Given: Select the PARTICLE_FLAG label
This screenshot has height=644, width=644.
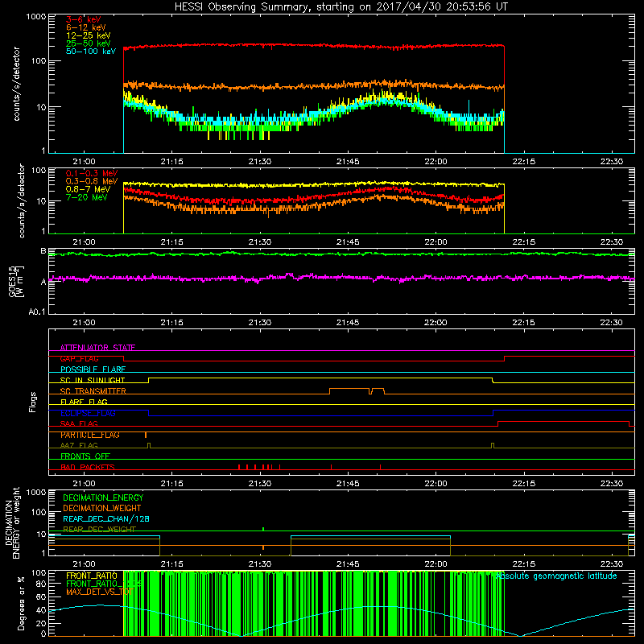Looking at the screenshot, I should [x=90, y=435].
